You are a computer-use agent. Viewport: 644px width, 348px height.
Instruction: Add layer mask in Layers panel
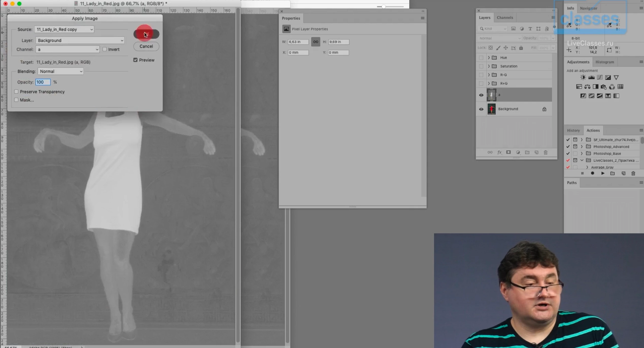pos(508,152)
